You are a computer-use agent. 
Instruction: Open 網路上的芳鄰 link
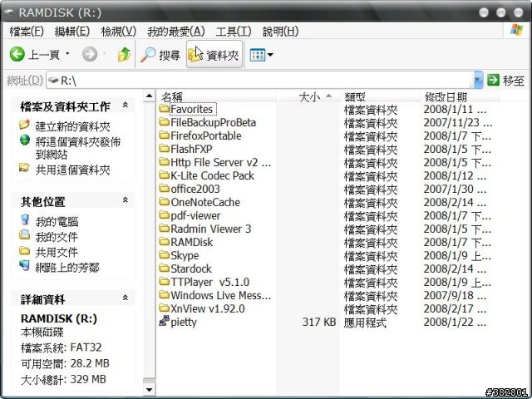click(67, 268)
